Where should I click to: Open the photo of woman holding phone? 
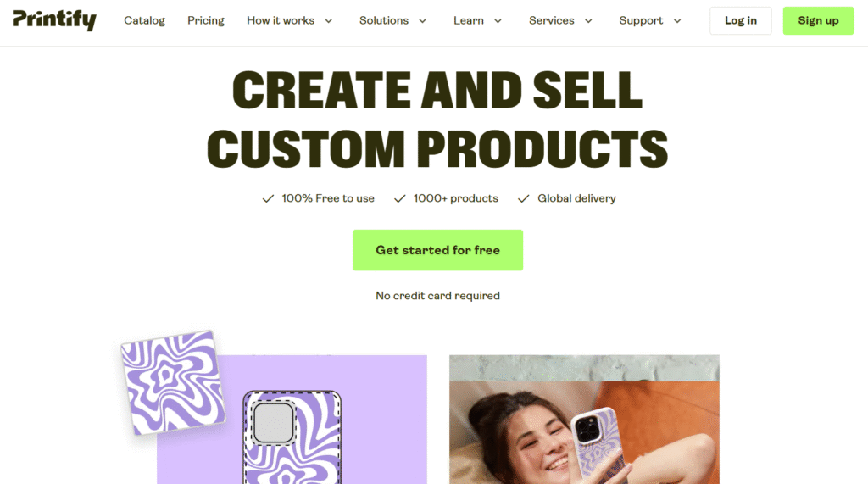pos(584,420)
